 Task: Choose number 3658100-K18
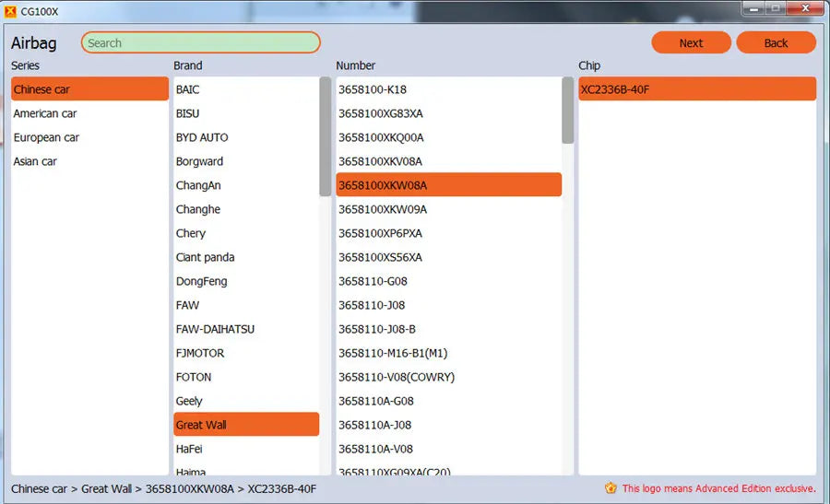[x=448, y=89]
